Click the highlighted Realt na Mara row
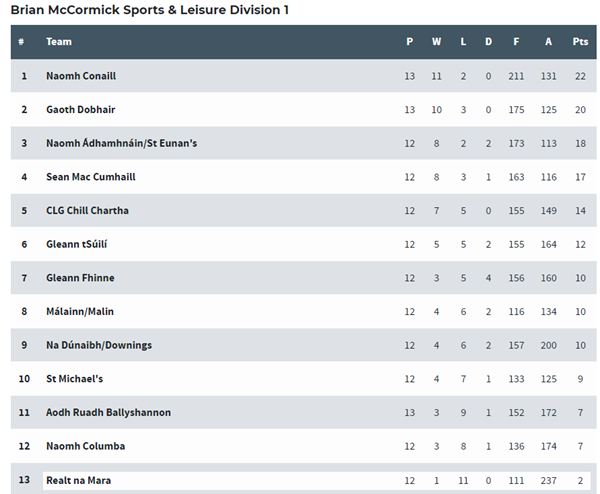This screenshot has height=494, width=600. (x=316, y=481)
